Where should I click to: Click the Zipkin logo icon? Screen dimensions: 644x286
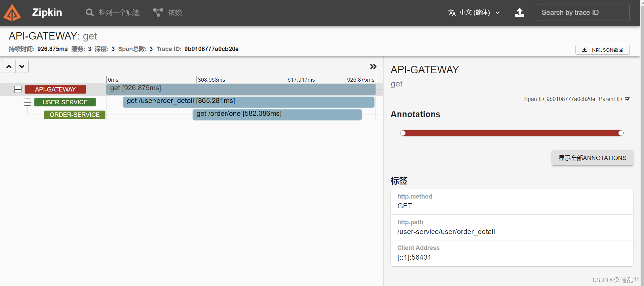tap(12, 12)
